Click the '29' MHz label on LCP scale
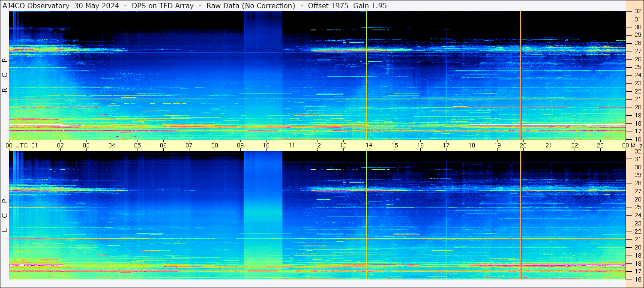This screenshot has height=288, width=644. click(637, 175)
